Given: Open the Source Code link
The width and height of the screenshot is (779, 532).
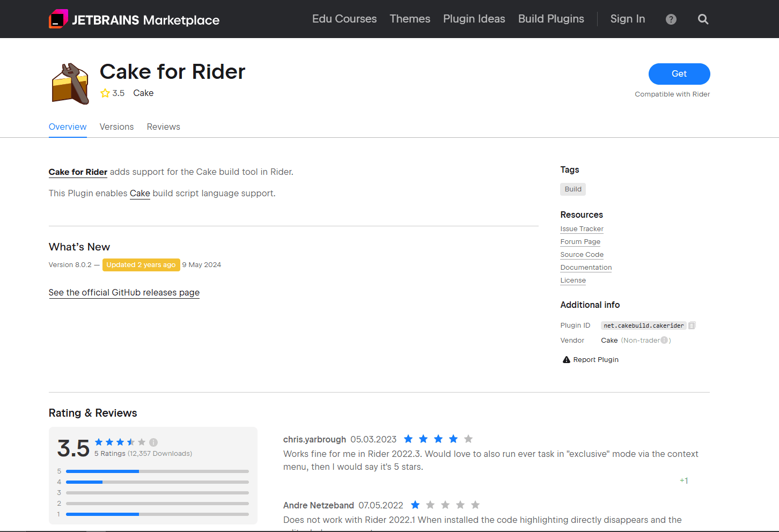Looking at the screenshot, I should [x=582, y=254].
